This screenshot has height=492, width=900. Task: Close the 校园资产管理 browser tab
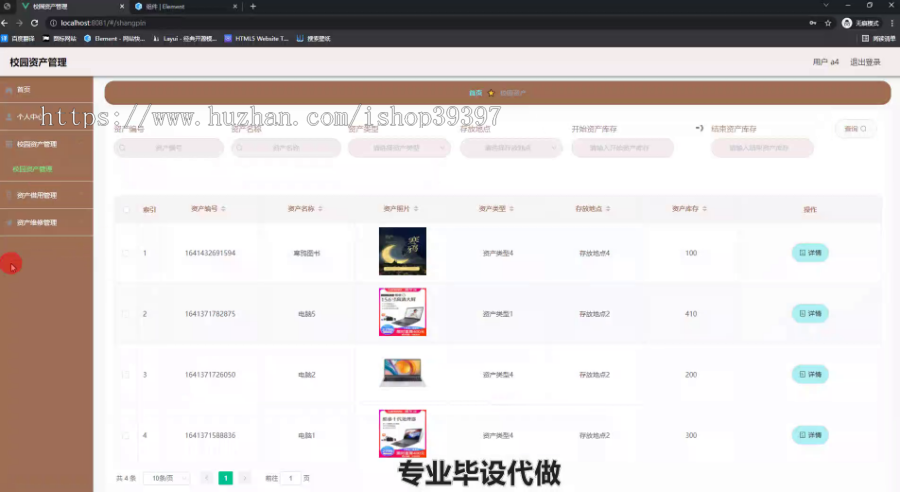122,6
